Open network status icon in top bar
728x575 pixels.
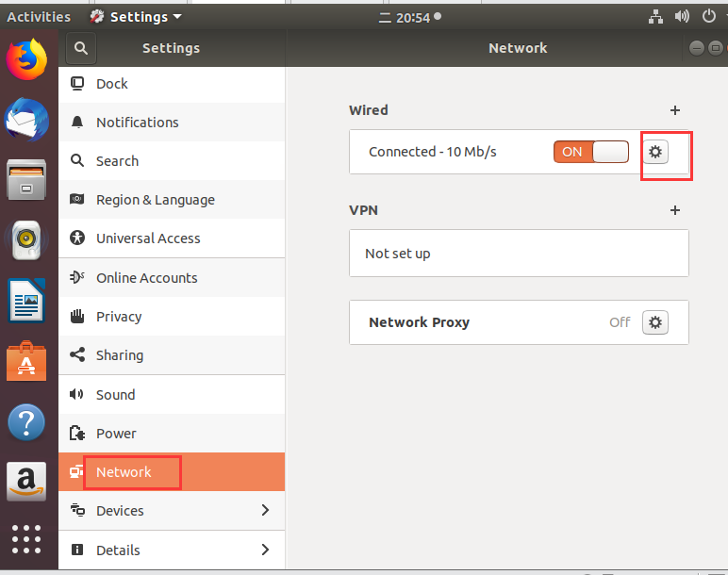click(x=655, y=17)
